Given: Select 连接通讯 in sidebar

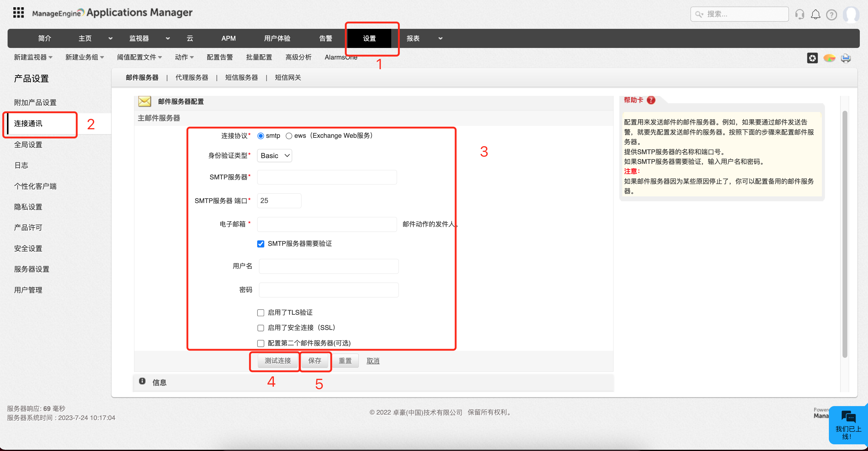Looking at the screenshot, I should coord(28,123).
